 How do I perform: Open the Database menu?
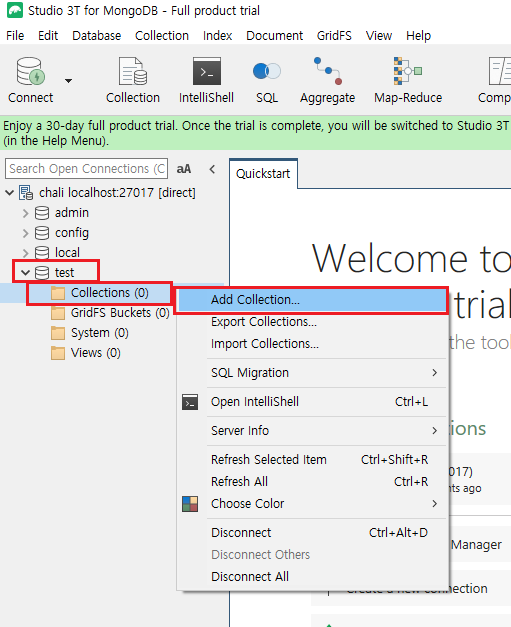click(x=96, y=36)
